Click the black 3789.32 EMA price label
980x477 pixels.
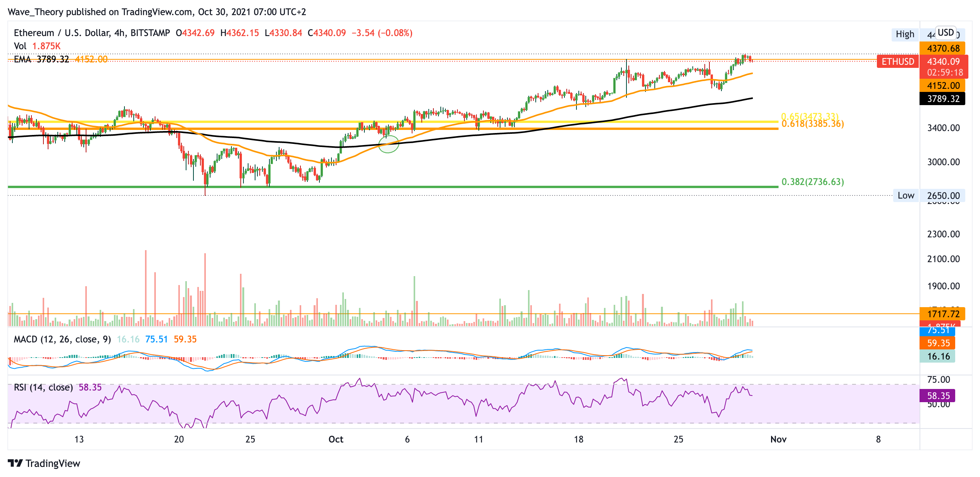tap(943, 99)
